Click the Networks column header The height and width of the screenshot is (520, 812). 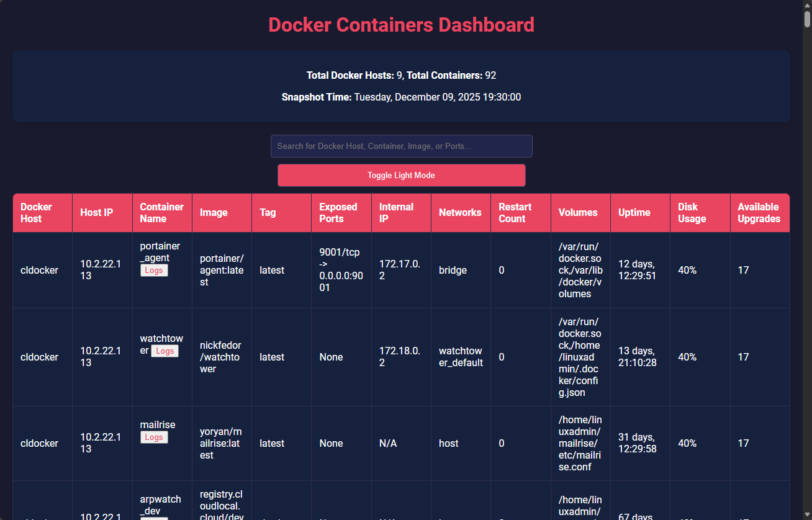[x=460, y=212]
